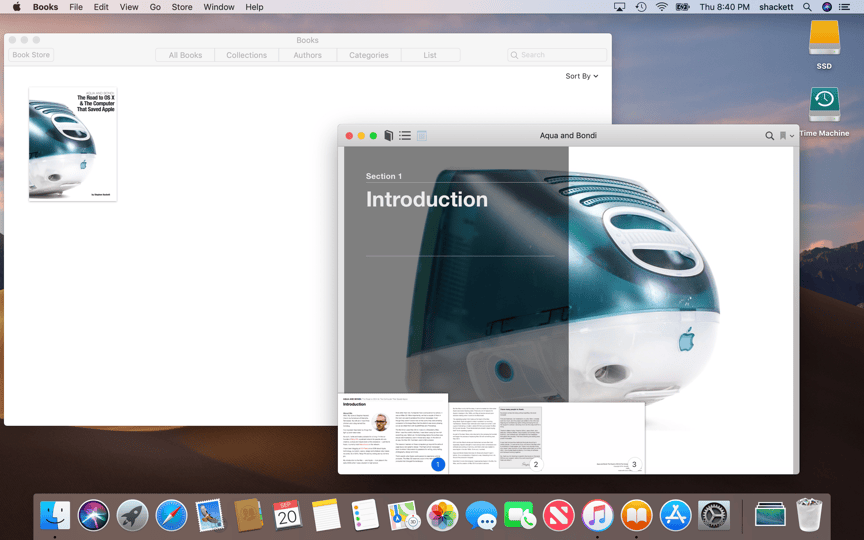Image resolution: width=864 pixels, height=540 pixels.
Task: Open the Store menu
Action: (x=182, y=7)
